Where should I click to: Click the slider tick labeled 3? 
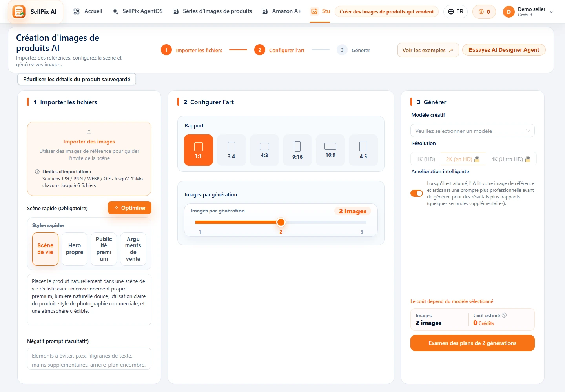tap(362, 232)
